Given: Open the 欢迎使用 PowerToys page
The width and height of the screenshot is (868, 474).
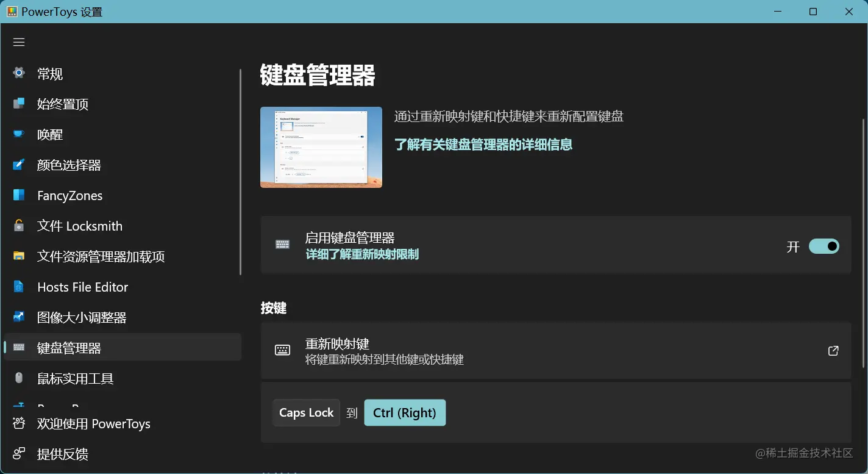Looking at the screenshot, I should (122, 423).
